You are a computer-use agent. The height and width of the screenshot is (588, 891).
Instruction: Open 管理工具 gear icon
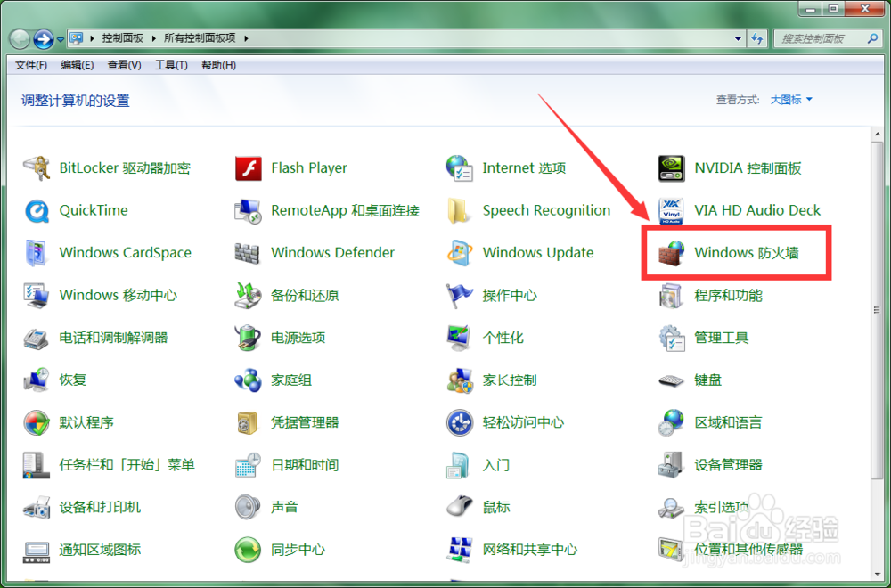pos(671,338)
